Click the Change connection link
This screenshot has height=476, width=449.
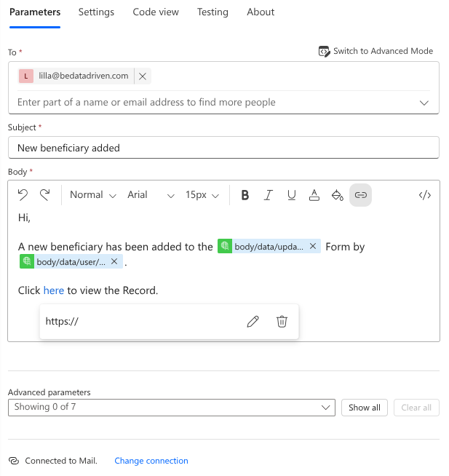pos(151,461)
